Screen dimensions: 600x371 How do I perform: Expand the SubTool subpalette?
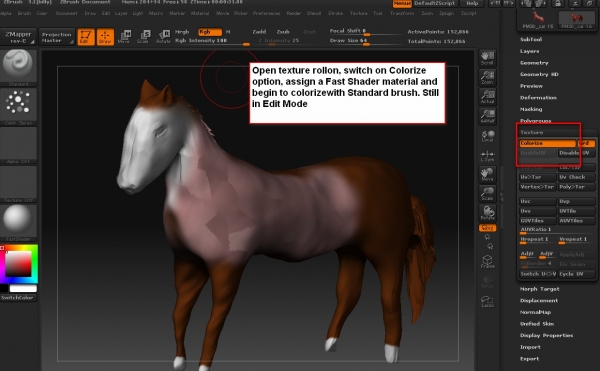531,39
